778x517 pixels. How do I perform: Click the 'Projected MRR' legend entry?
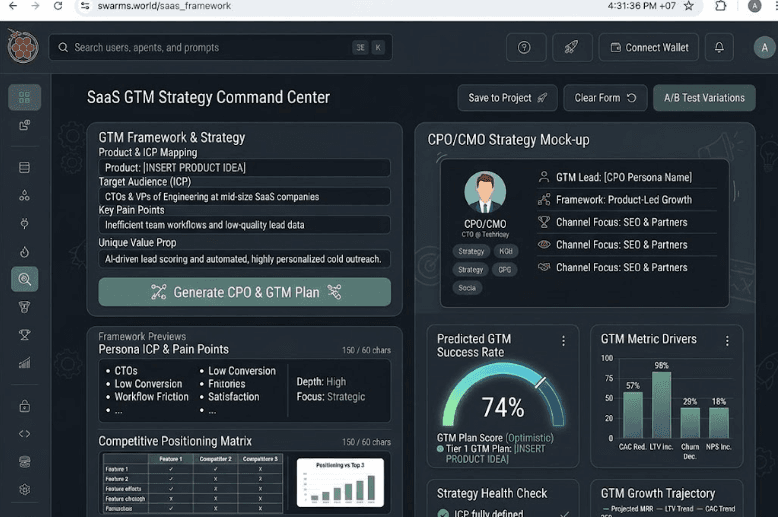point(627,509)
